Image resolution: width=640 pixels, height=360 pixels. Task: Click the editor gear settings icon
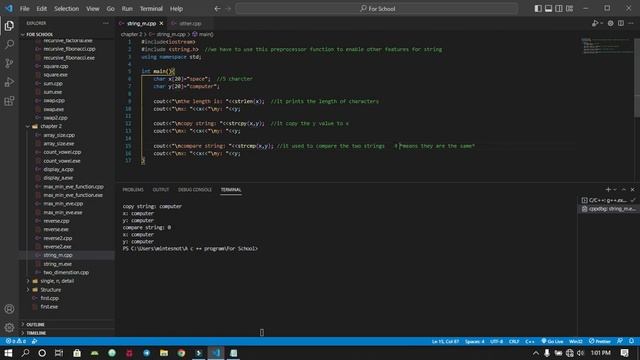[611, 23]
